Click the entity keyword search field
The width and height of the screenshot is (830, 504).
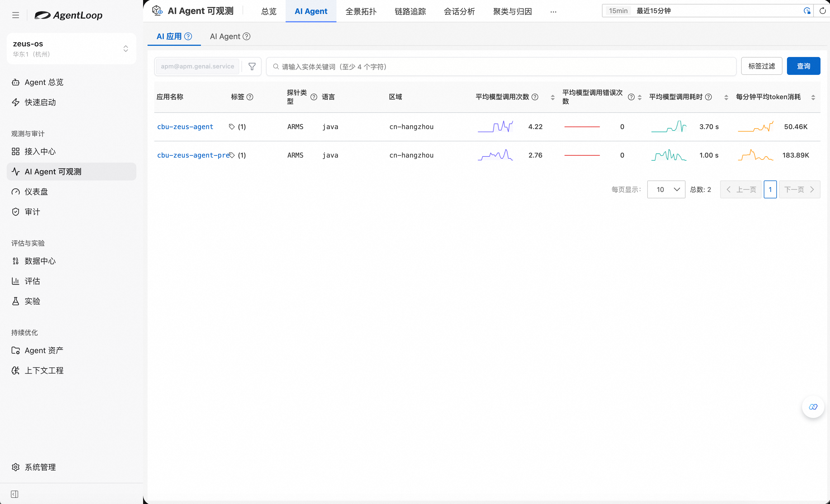pos(501,66)
